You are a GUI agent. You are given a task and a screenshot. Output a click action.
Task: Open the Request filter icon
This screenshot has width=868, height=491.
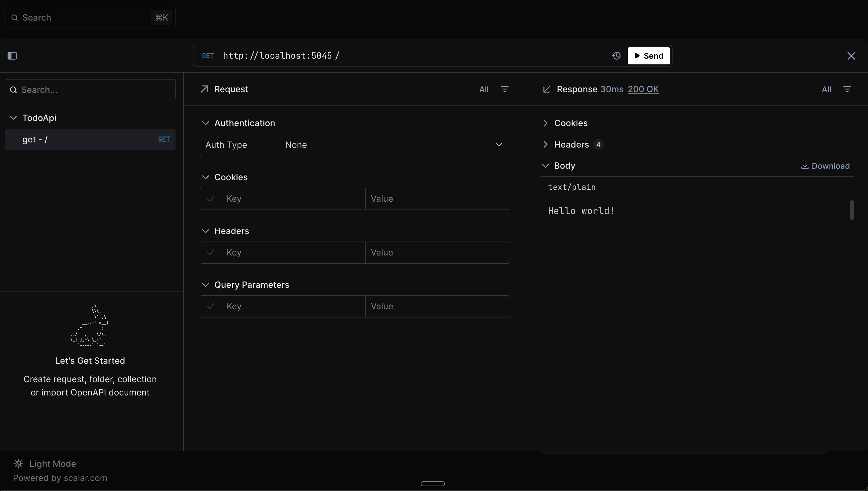[x=505, y=89]
